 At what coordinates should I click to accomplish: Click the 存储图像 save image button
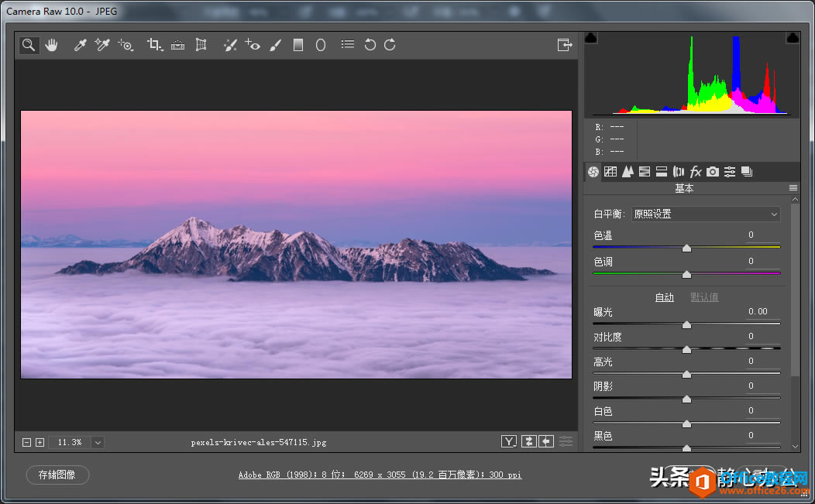tap(57, 475)
